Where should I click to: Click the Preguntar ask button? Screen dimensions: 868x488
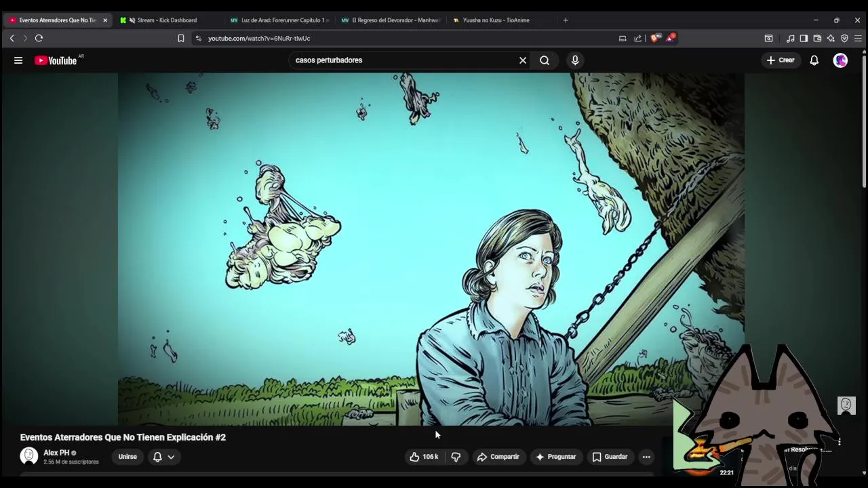coord(555,457)
